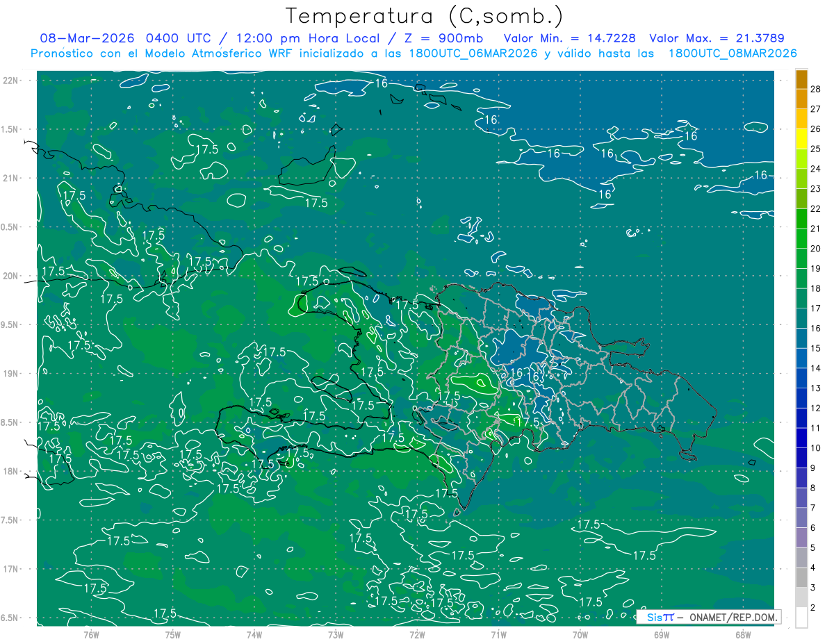Click the '76W' longitude axis label
The width and height of the screenshot is (834, 644).
(91, 635)
